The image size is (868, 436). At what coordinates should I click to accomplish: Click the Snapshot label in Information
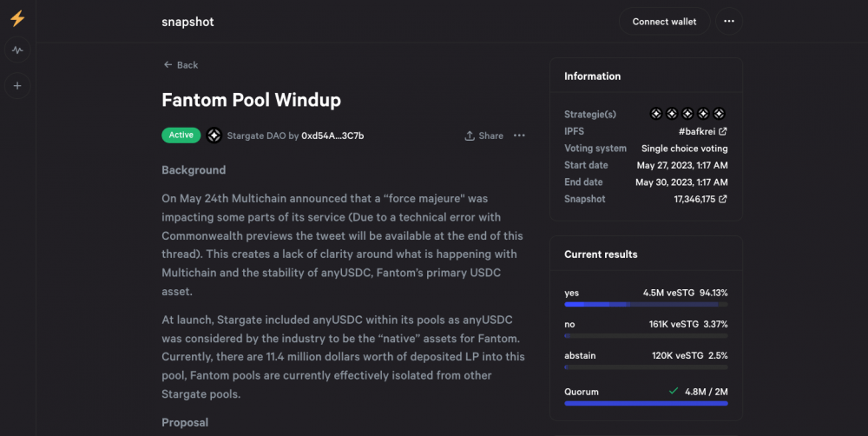(x=584, y=199)
